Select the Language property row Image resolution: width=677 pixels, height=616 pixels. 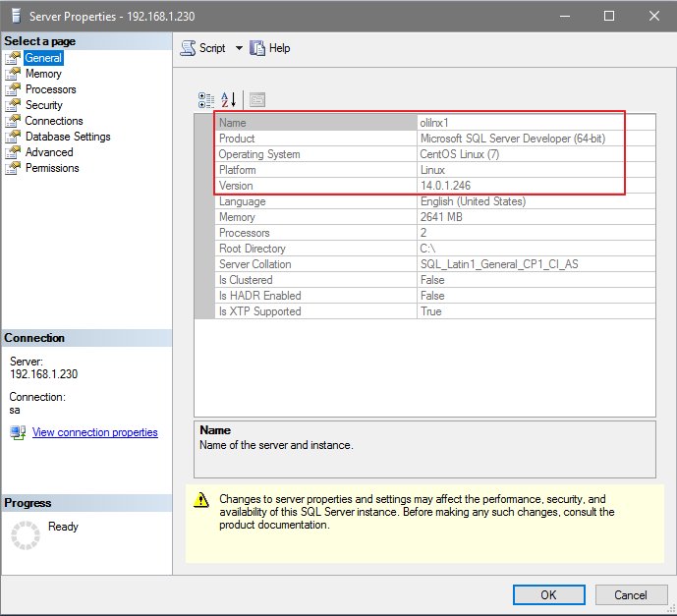pos(434,201)
